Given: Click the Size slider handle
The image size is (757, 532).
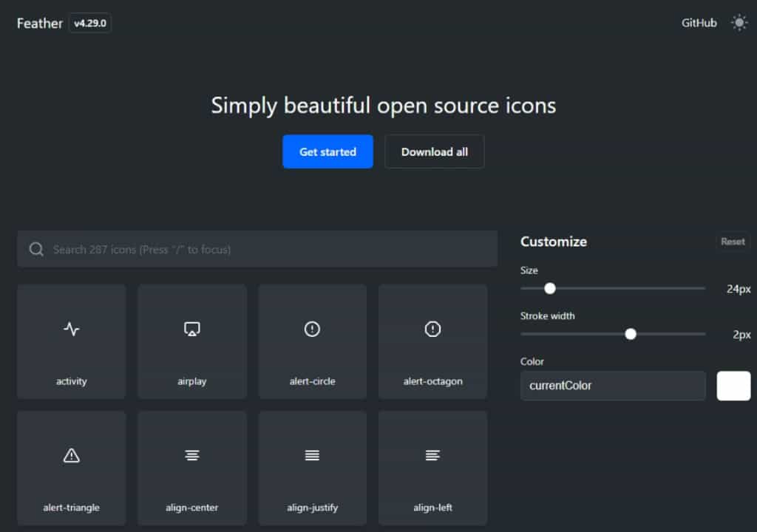Looking at the screenshot, I should (550, 288).
